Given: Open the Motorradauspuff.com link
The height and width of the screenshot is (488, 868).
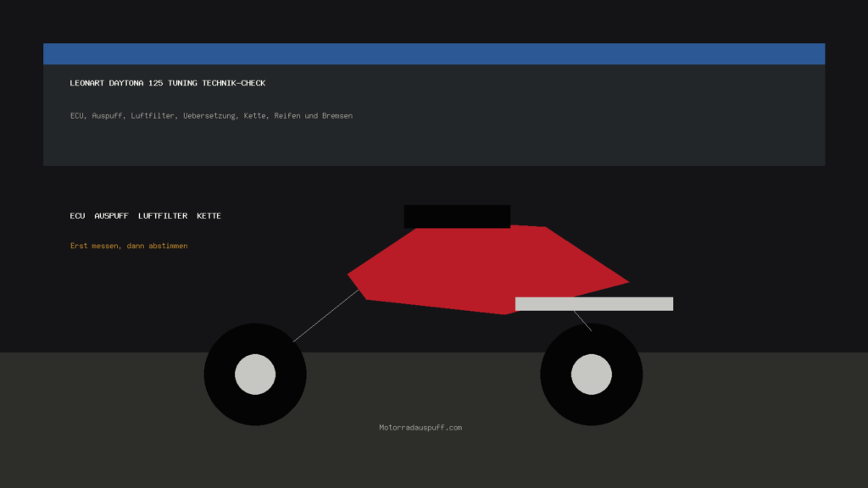Looking at the screenshot, I should pyautogui.click(x=420, y=428).
